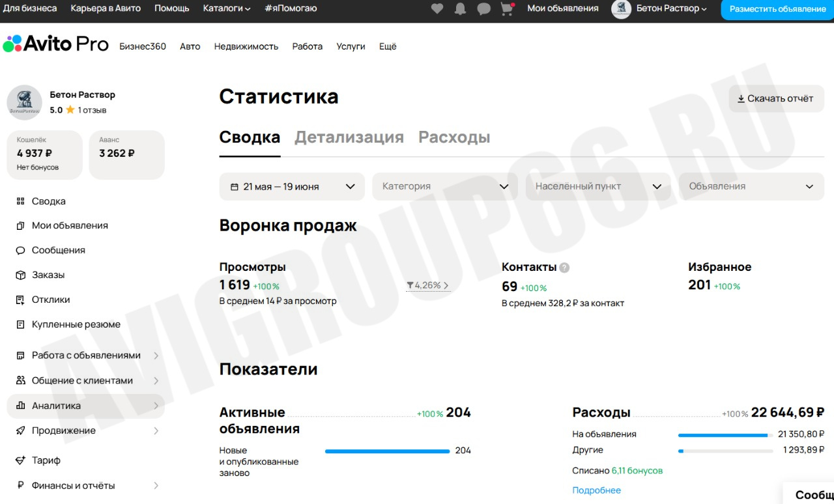This screenshot has height=504, width=834.
Task: Open the #яПомогаю link
Action: coord(291,8)
